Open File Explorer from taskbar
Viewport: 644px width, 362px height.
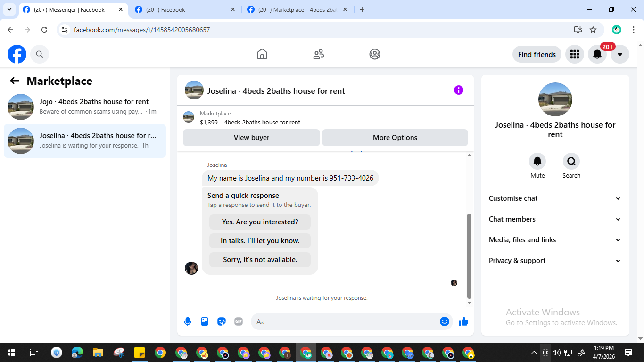[98, 353]
